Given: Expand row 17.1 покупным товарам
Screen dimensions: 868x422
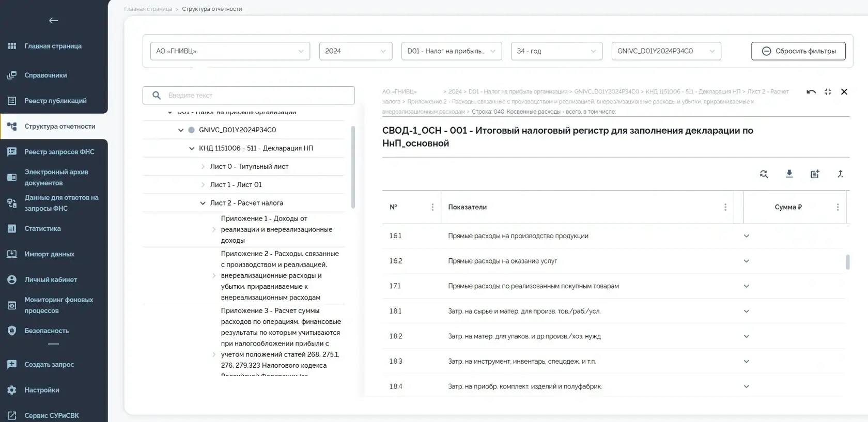Looking at the screenshot, I should point(746,286).
